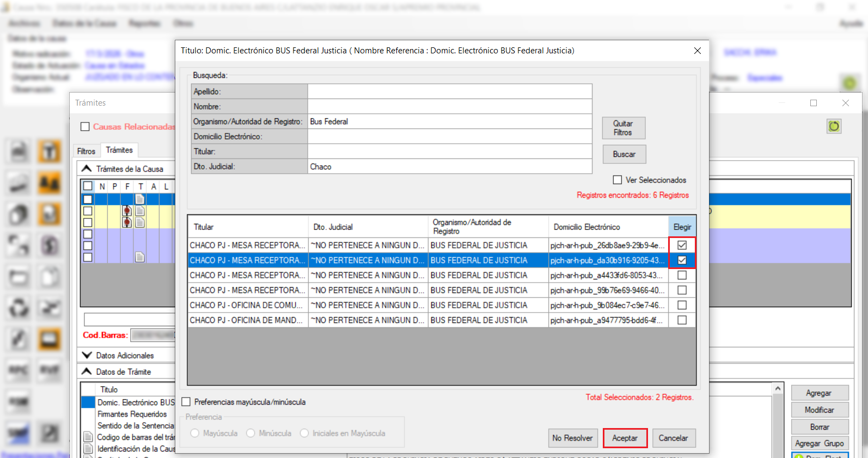The width and height of the screenshot is (868, 458).
Task: Click into the Apellido search field
Action: point(449,91)
